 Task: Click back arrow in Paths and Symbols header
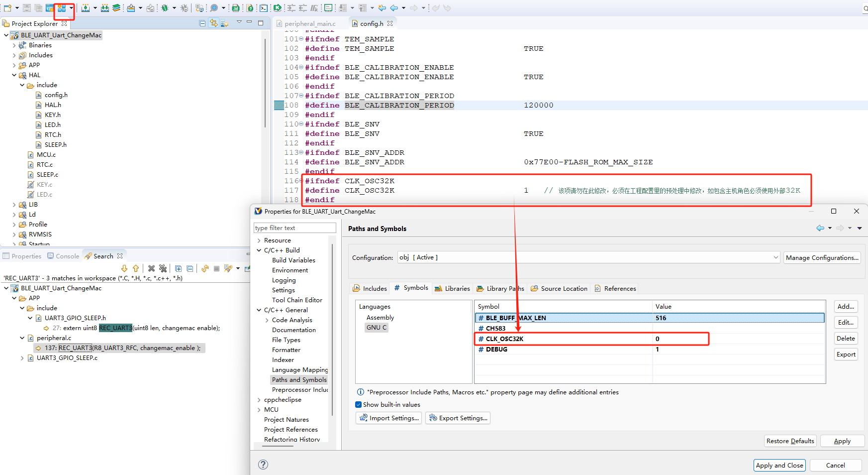[x=820, y=228]
